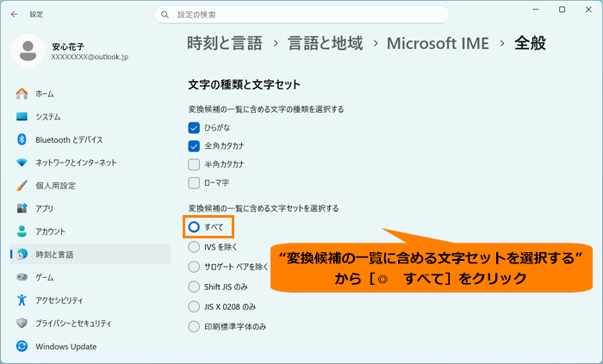Open ホーム home icon in sidebar
This screenshot has height=364, width=603.
pos(22,93)
